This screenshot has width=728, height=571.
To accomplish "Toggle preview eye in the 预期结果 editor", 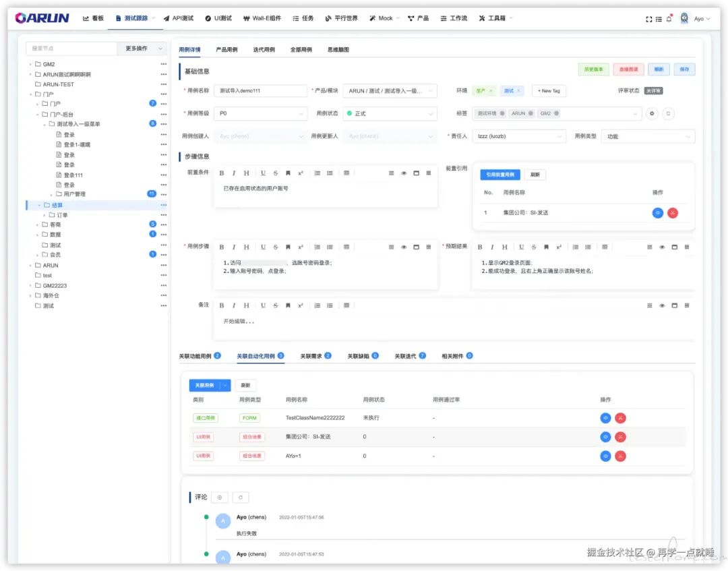I will coord(662,247).
